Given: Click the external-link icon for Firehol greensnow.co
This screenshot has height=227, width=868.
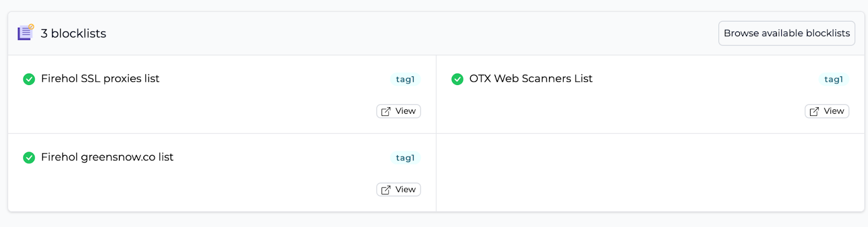Looking at the screenshot, I should 386,190.
